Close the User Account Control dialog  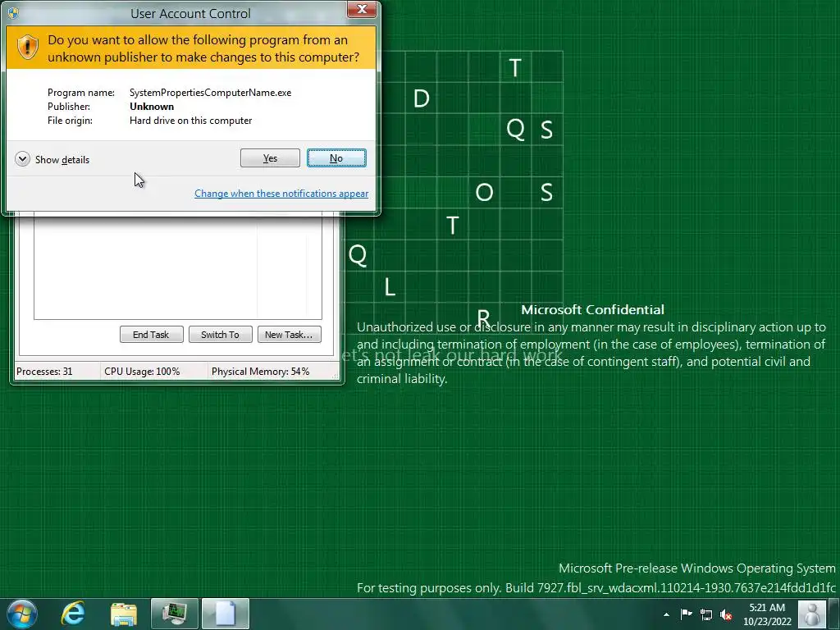(362, 9)
